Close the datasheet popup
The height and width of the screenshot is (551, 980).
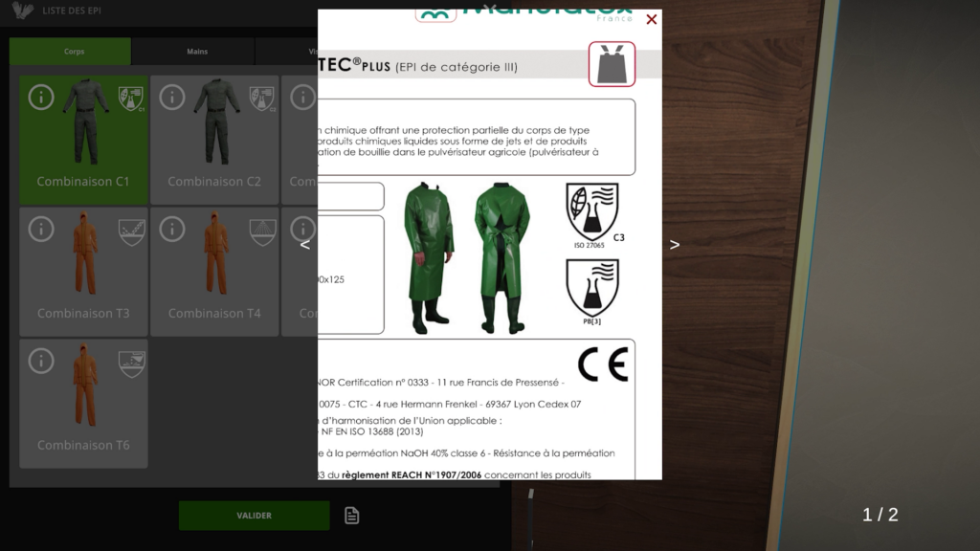(651, 19)
